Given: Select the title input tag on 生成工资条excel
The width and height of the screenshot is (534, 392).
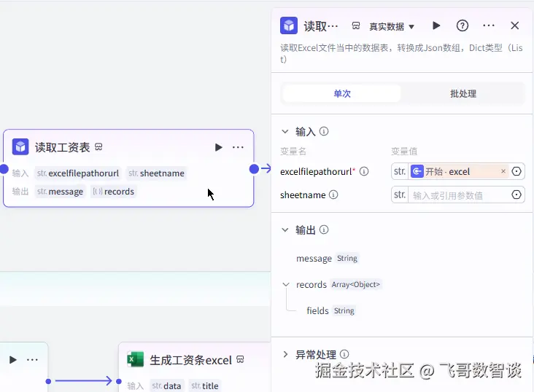Looking at the screenshot, I should pyautogui.click(x=205, y=386).
